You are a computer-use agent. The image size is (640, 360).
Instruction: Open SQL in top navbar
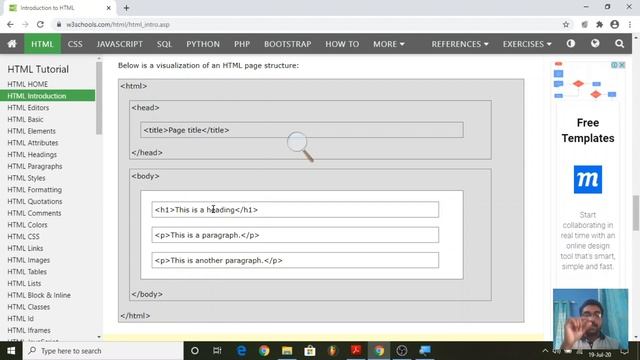point(164,44)
